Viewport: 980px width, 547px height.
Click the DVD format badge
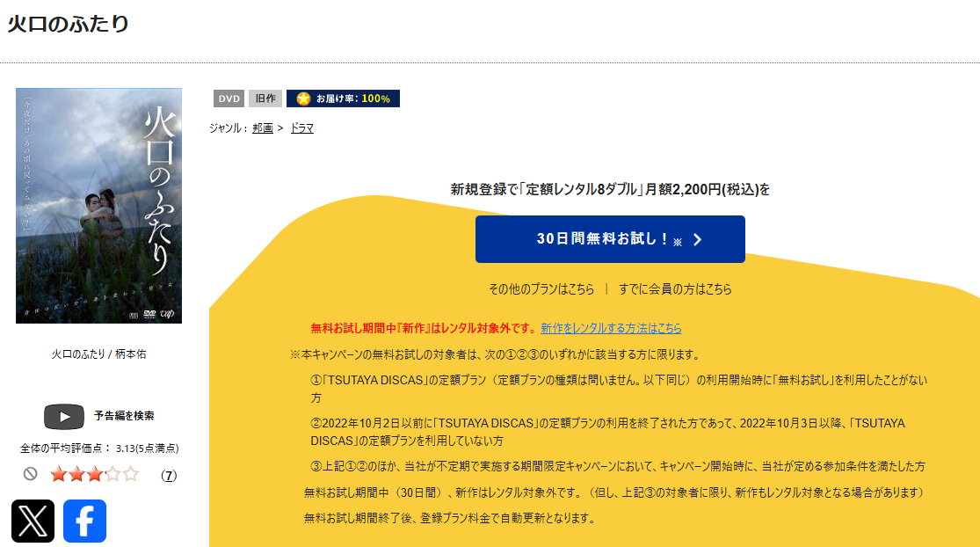pyautogui.click(x=229, y=98)
